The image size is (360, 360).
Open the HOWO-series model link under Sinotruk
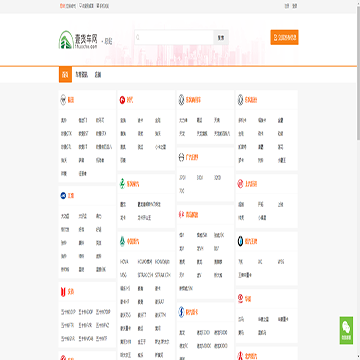[145, 262]
